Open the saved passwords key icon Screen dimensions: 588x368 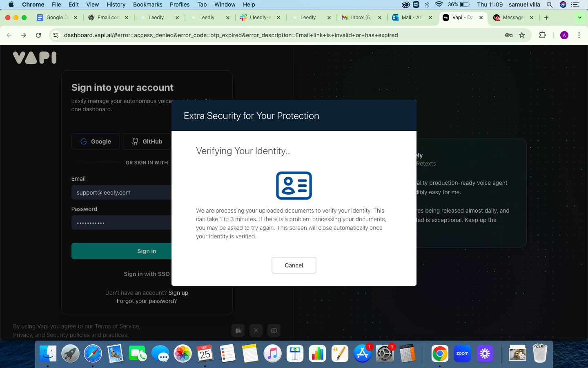coord(509,35)
